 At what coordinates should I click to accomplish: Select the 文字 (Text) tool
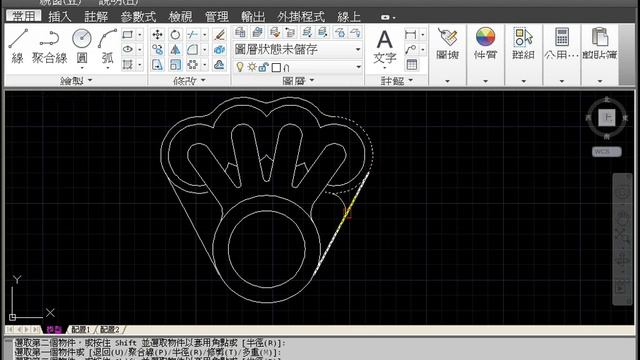coord(384,47)
